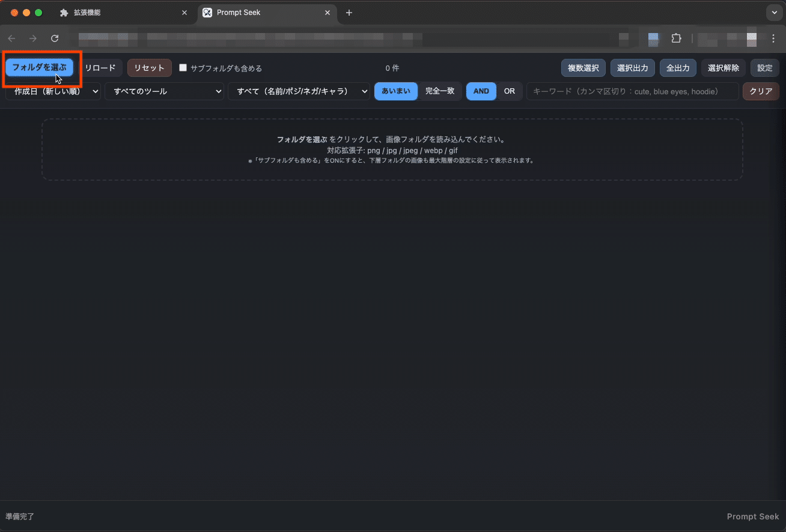This screenshot has height=532, width=786.
Task: Close the 拡張機能 tab
Action: (x=184, y=13)
